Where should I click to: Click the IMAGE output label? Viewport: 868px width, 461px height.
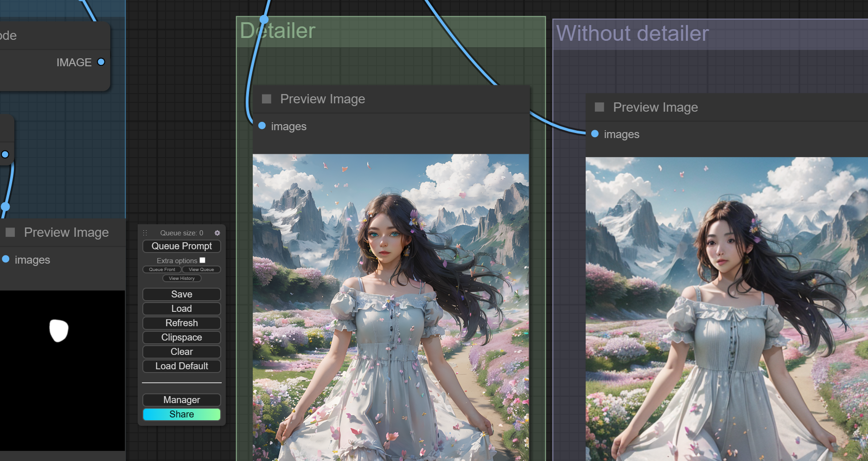coord(74,63)
